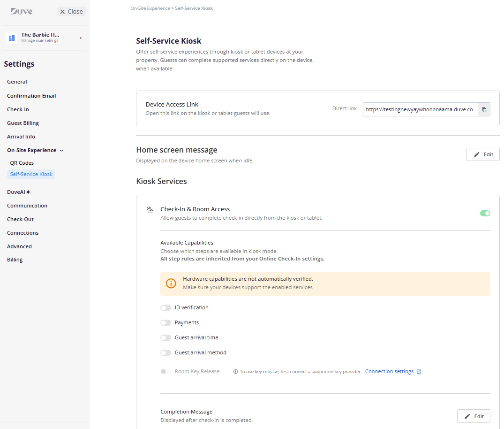This screenshot has height=429, width=504.
Task: Click The Barbie H... property building icon
Action: coord(12,38)
